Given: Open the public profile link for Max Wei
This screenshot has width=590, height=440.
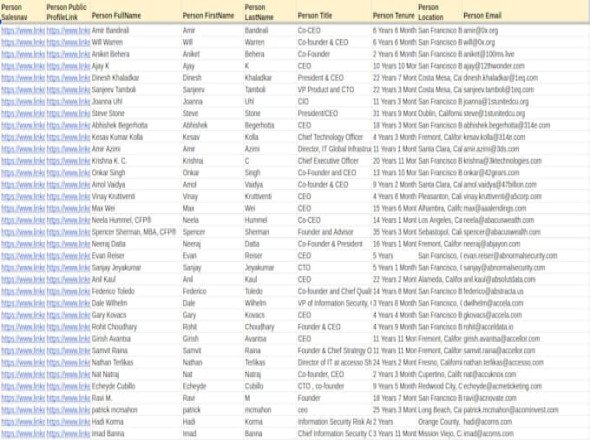Looking at the screenshot, I should click(x=68, y=208).
